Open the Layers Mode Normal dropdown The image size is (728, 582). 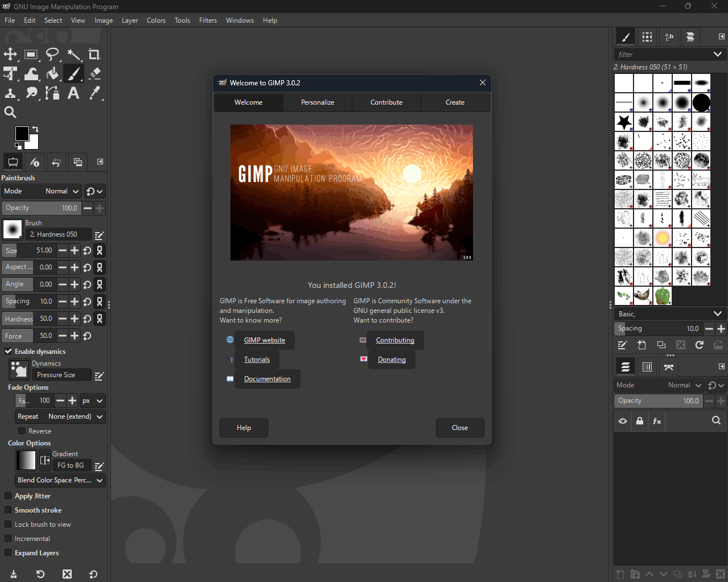click(659, 385)
